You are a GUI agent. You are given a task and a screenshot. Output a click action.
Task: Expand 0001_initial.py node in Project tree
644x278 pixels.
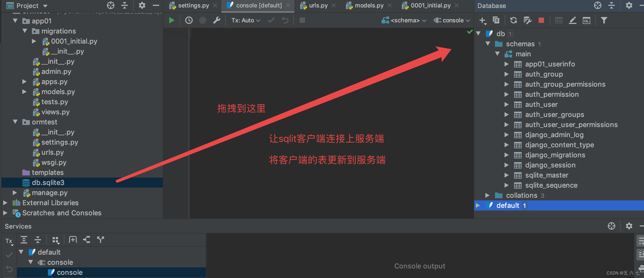click(34, 41)
